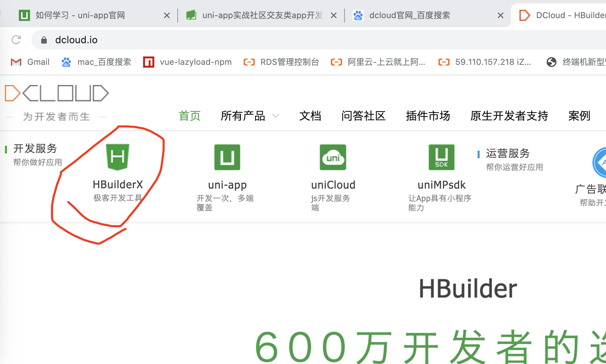Click the 运营服务 section heading
The height and width of the screenshot is (364, 606).
coord(508,153)
